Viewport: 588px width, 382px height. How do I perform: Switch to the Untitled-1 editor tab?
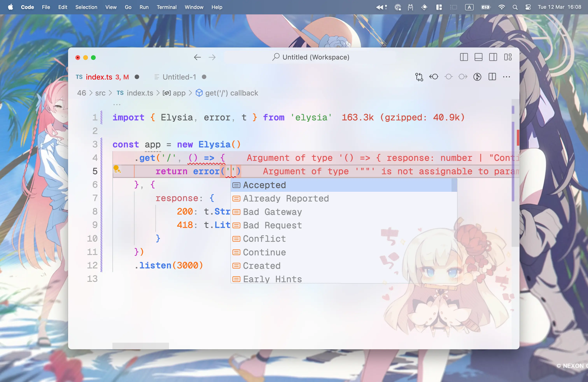(179, 77)
